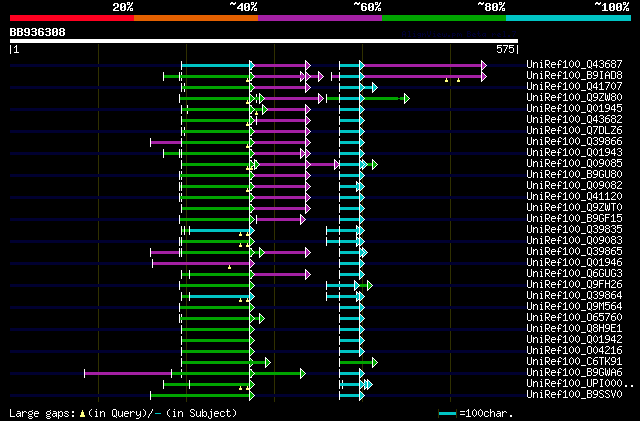640x421 pixels.
Task: Click the =100char. scale text
Action: click(x=486, y=413)
